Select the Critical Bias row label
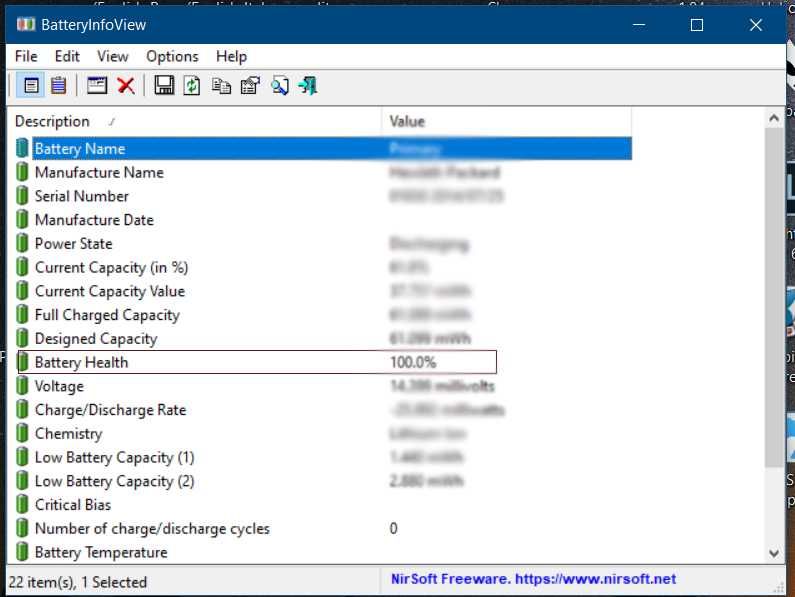The width and height of the screenshot is (795, 597). [73, 505]
